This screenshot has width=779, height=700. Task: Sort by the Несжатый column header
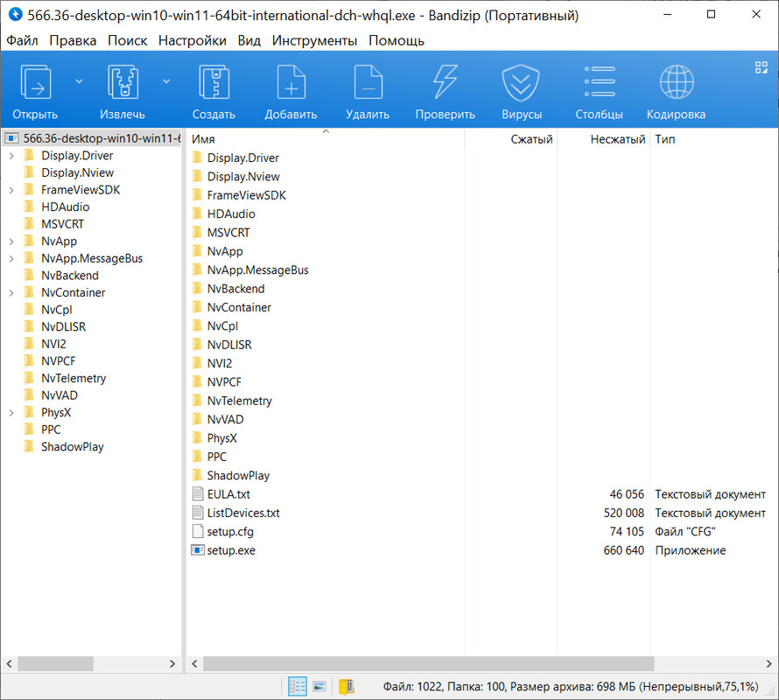[x=604, y=139]
